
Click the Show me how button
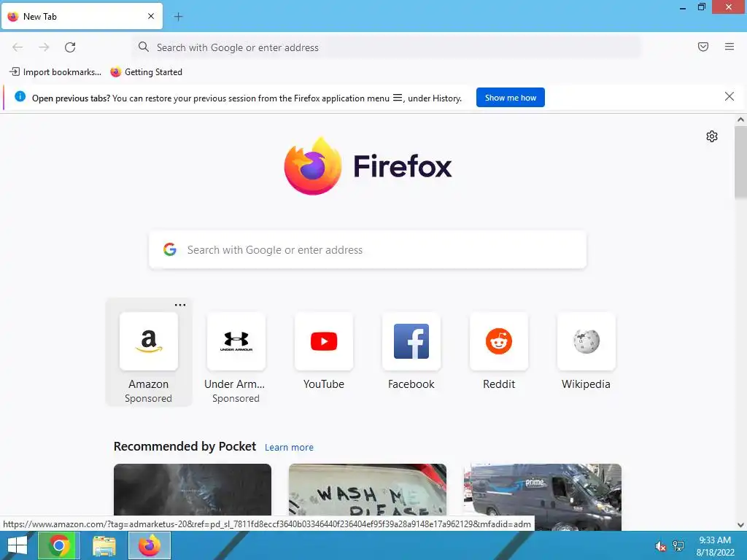coord(510,98)
